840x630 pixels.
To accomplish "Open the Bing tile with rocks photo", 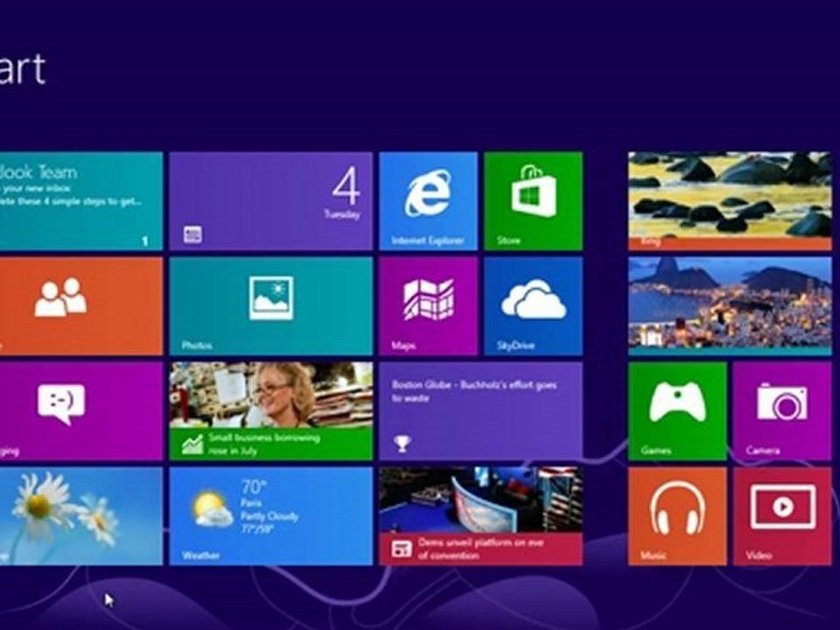I will (x=730, y=201).
